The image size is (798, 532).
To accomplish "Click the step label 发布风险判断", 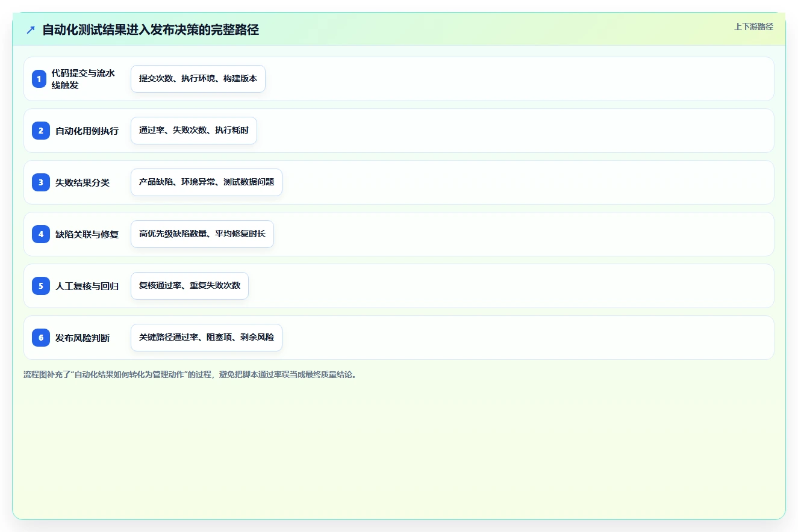I will click(83, 338).
